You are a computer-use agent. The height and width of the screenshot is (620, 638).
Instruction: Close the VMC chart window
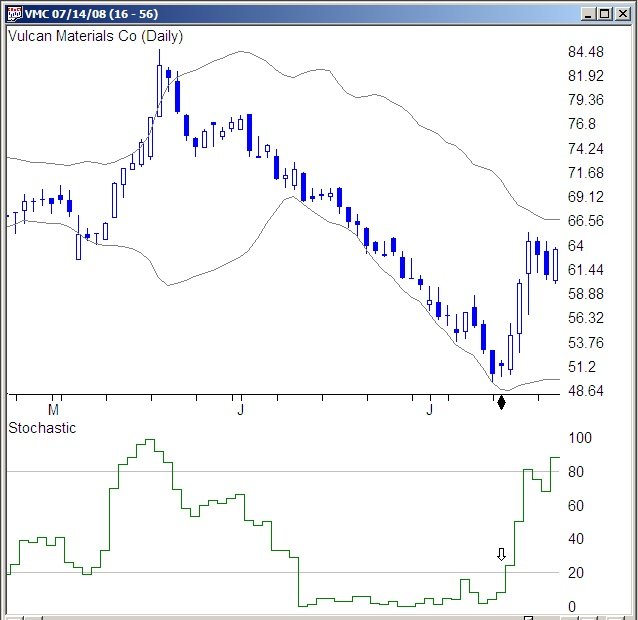tap(622, 14)
